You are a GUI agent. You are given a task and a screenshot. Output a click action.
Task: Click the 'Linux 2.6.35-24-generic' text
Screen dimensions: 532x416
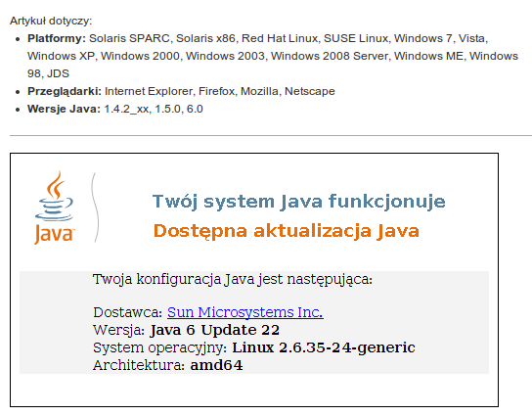(x=324, y=347)
